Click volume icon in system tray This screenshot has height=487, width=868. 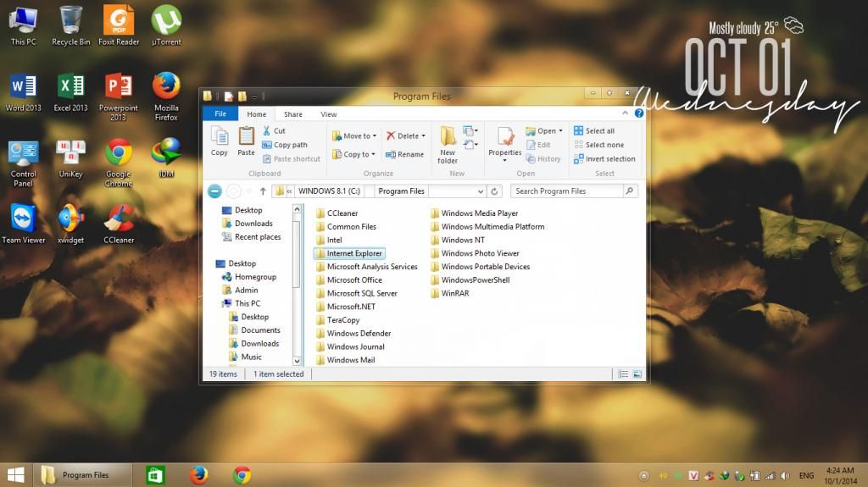tap(784, 476)
